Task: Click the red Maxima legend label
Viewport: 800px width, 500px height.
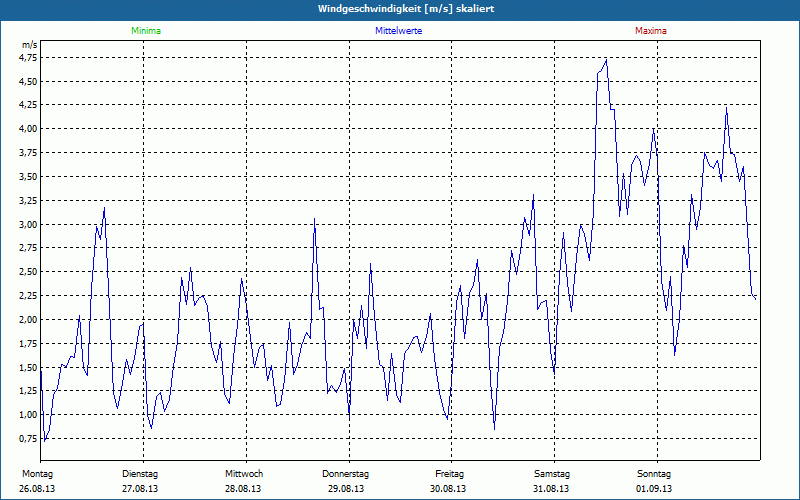Action: [x=651, y=31]
